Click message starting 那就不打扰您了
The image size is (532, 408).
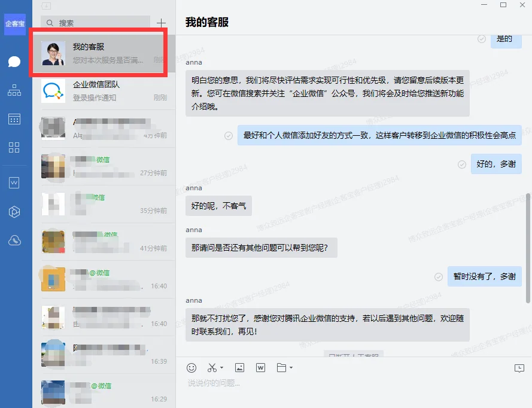pos(327,325)
